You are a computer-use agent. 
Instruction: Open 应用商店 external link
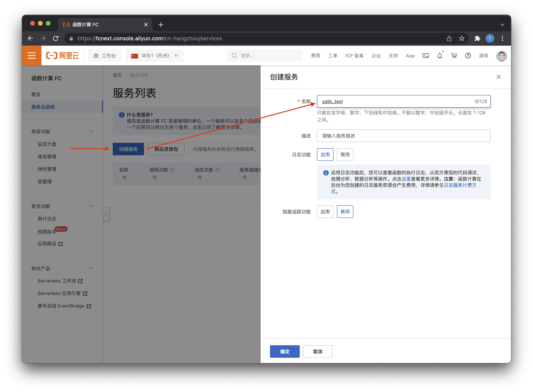50,244
